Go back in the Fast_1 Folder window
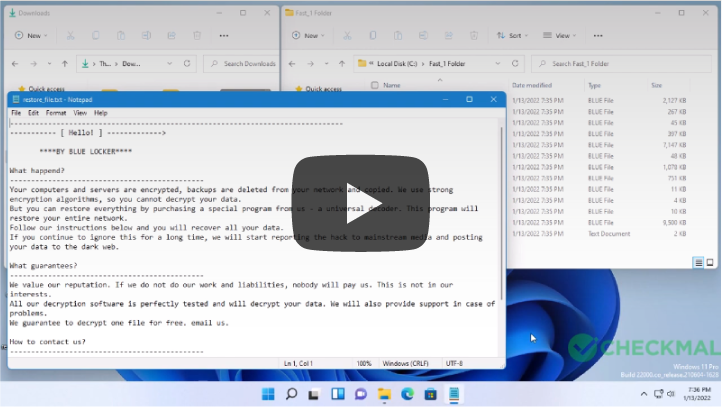 [x=292, y=64]
